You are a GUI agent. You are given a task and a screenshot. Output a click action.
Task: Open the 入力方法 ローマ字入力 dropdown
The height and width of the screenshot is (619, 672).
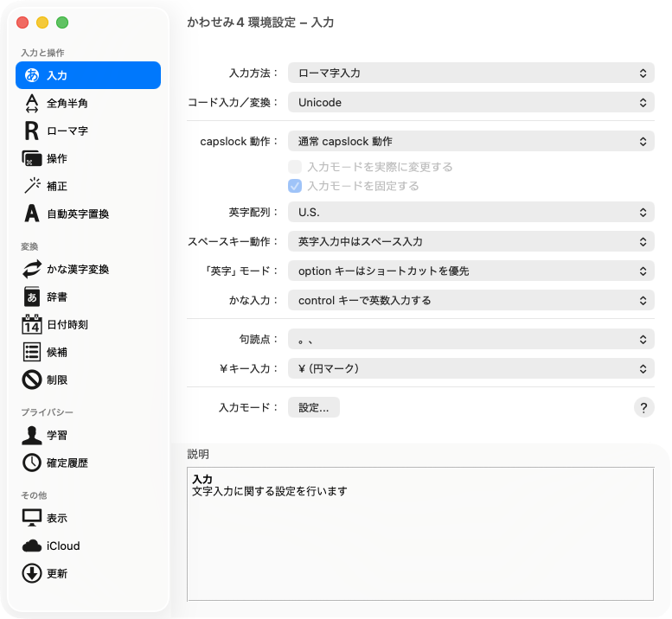(x=470, y=73)
